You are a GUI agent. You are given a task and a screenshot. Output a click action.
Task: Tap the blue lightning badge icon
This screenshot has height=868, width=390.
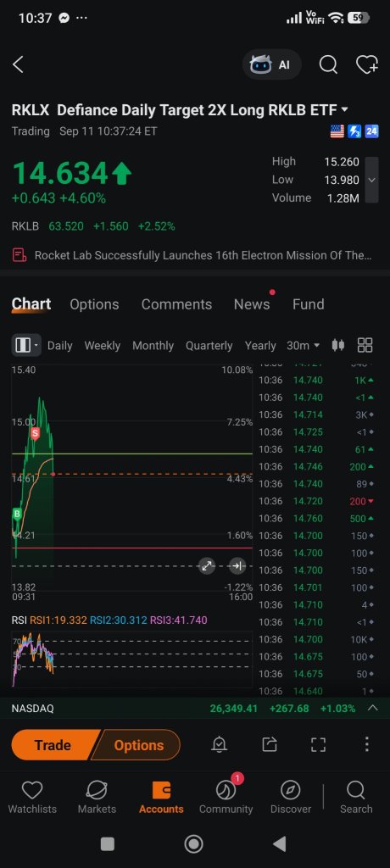354,131
